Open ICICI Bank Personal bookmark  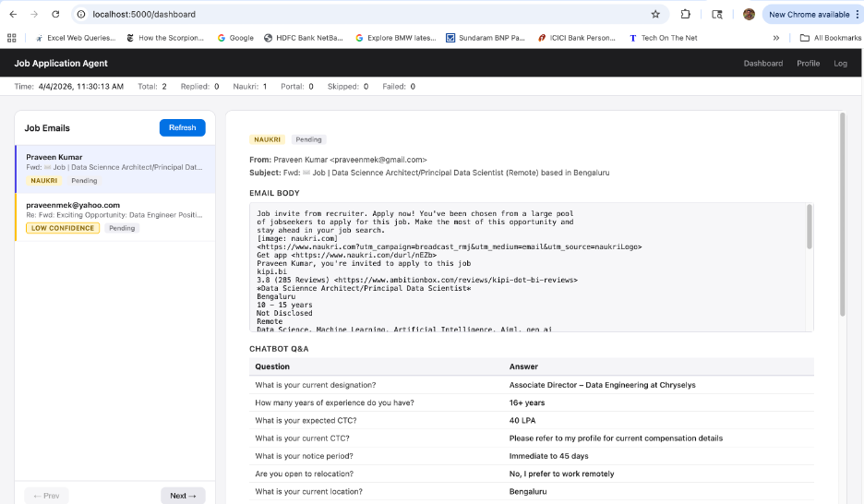click(577, 38)
